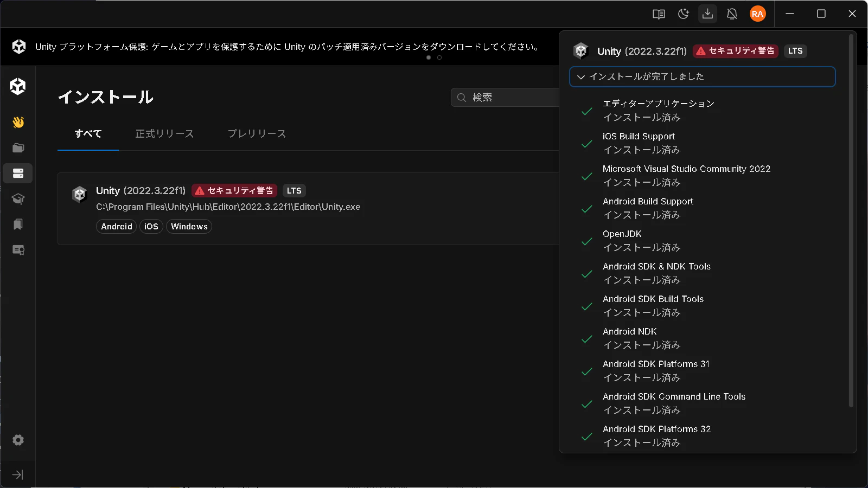Image resolution: width=868 pixels, height=488 pixels.
Task: Expand the sidebar with the arrow icon
Action: tap(18, 475)
